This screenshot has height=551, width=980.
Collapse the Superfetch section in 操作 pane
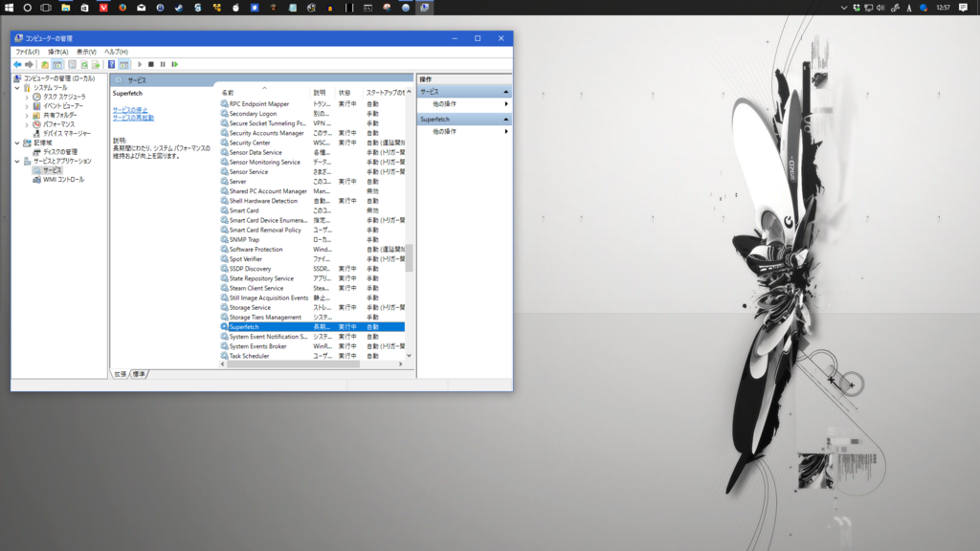(x=505, y=120)
